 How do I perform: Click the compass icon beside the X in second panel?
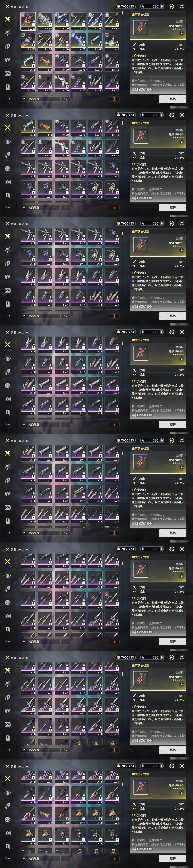(x=171, y=115)
